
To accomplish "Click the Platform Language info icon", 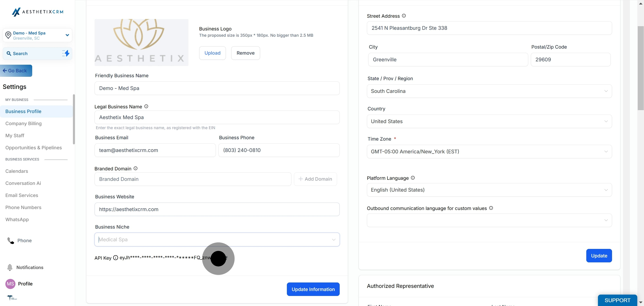I will (413, 178).
